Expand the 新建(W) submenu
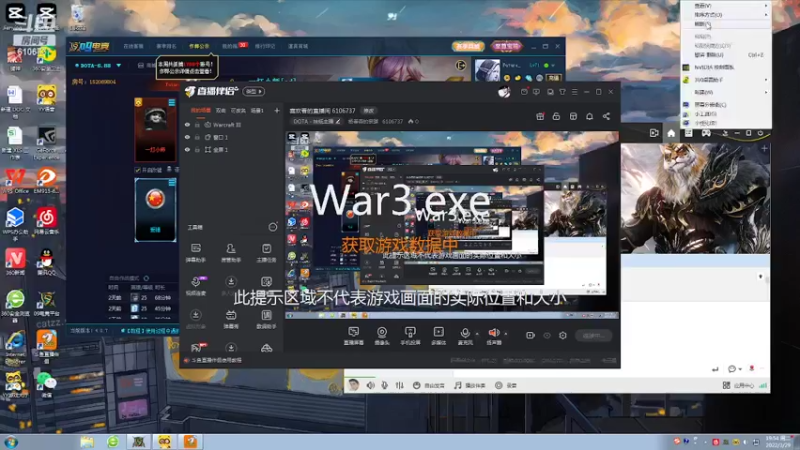The image size is (800, 450). (x=727, y=92)
